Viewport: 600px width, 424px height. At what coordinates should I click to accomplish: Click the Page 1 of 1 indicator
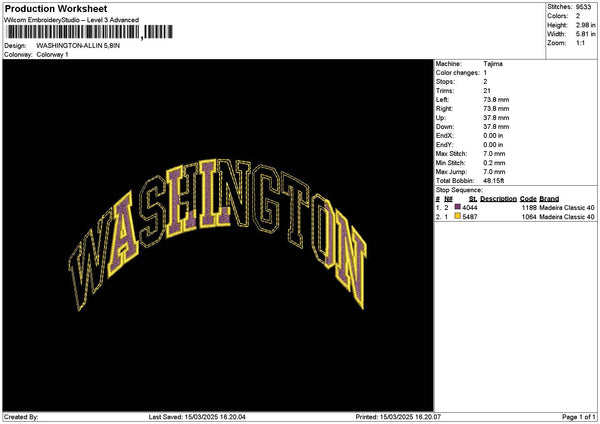579,417
